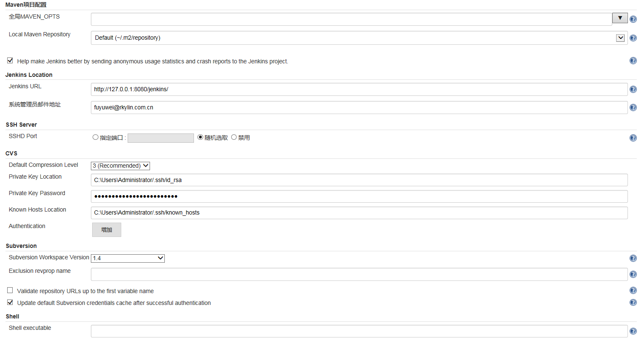
Task: Open help for Local Maven Repository
Action: click(x=633, y=38)
